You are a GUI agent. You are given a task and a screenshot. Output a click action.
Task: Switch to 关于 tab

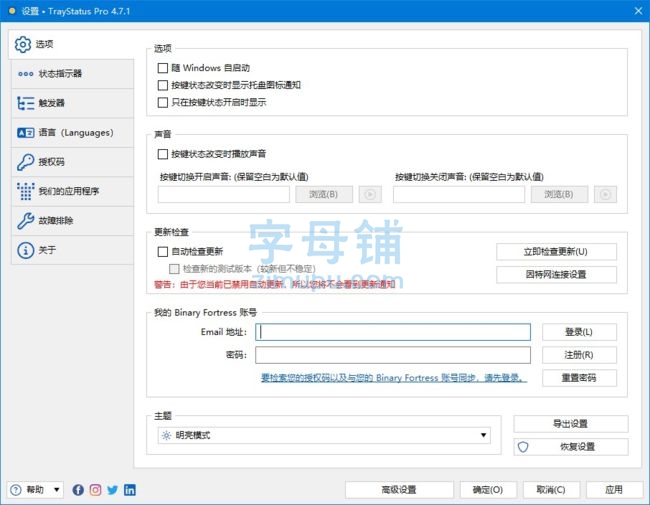(x=73, y=250)
